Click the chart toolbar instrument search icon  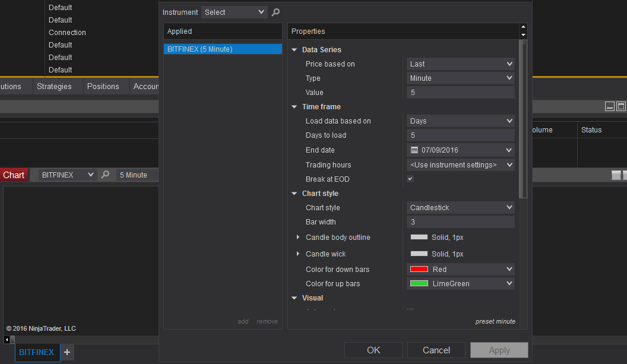click(106, 175)
